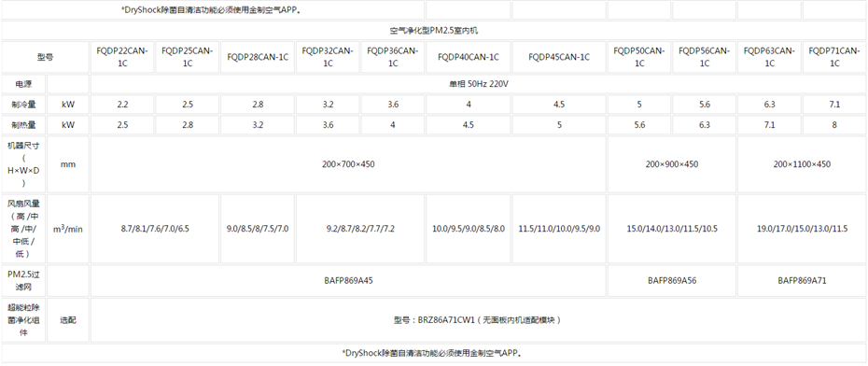
Task: Select the 200×1100×450 dimension cell
Action: [x=802, y=164]
